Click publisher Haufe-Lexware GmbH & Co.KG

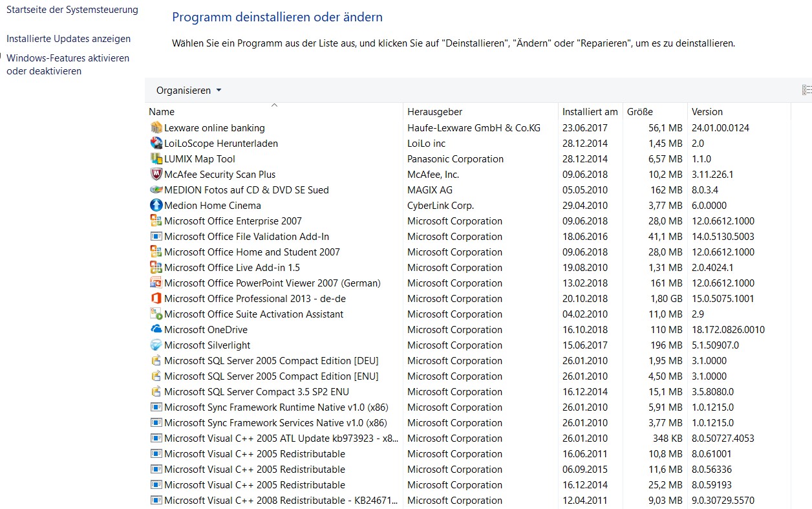pos(474,128)
